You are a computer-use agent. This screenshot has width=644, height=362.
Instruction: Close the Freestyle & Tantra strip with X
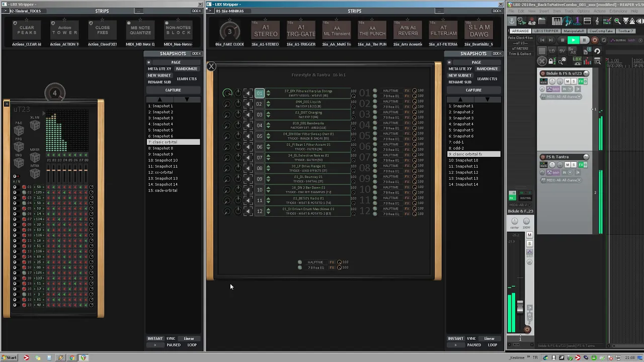(211, 66)
